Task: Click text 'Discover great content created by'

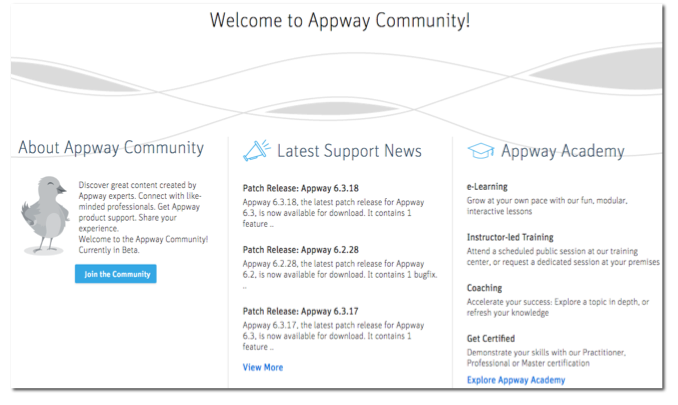Action: 137,185
